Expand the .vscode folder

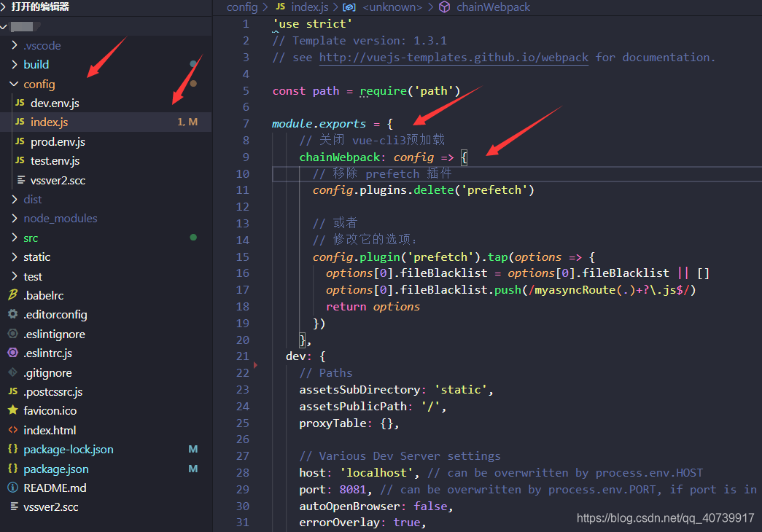15,45
